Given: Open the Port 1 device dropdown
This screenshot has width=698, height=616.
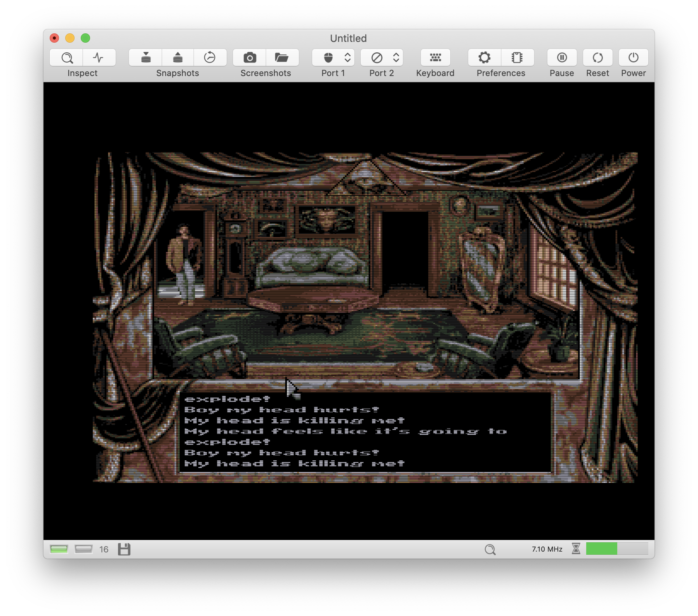Looking at the screenshot, I should click(x=333, y=58).
